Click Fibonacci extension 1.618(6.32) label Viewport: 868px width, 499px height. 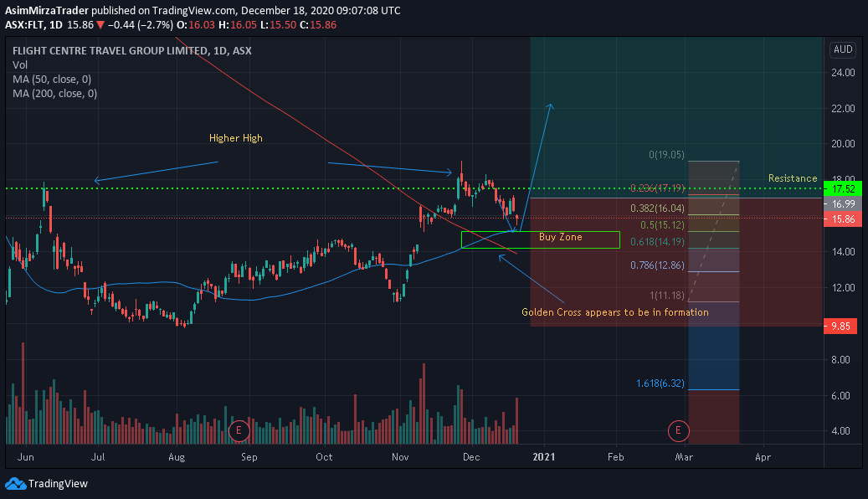pos(660,383)
